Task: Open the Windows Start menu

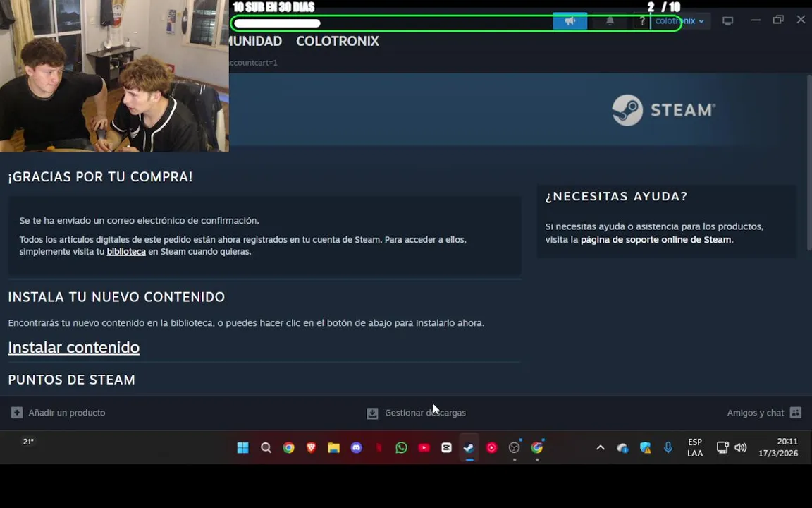Action: [x=242, y=448]
